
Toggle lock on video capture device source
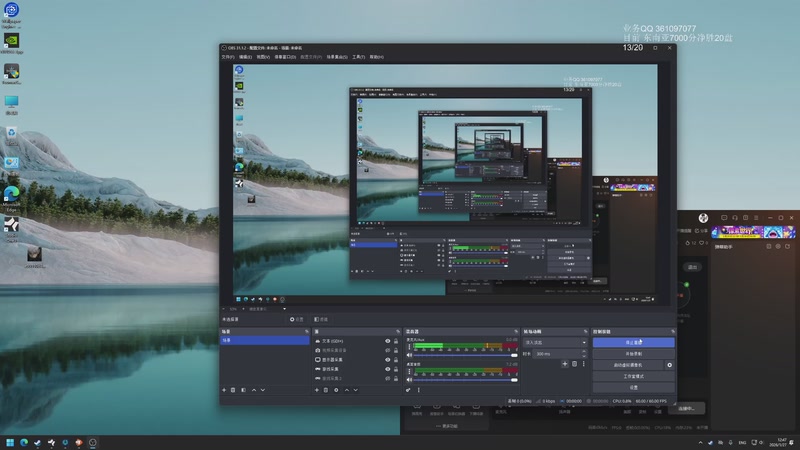[396, 351]
